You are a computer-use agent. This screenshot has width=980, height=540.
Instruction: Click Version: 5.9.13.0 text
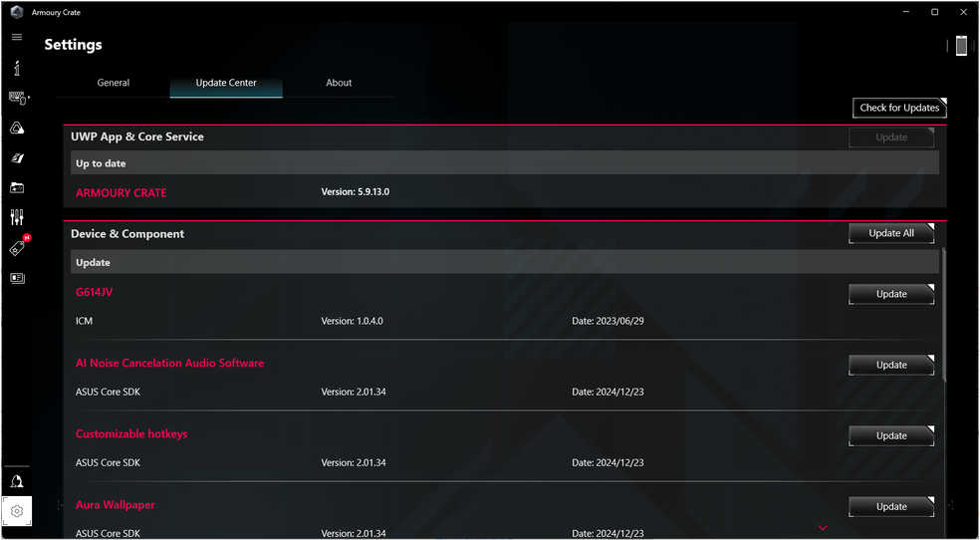355,192
